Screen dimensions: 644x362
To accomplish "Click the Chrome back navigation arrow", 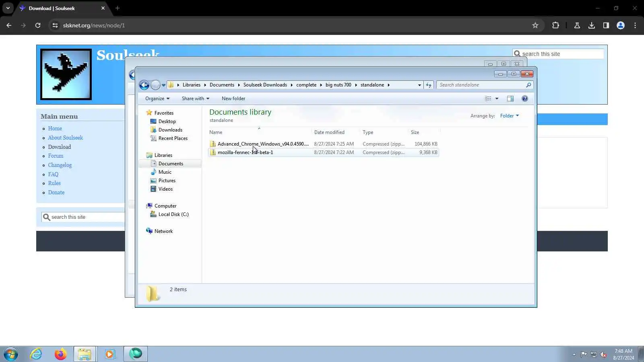I will coord(9,25).
